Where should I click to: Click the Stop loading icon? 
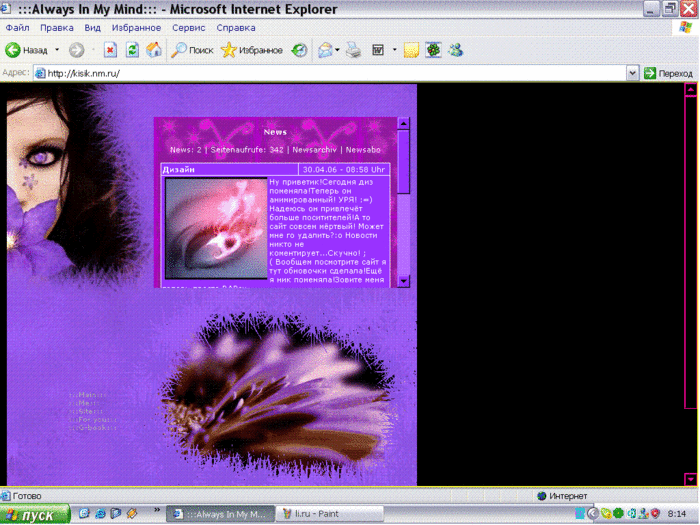(110, 50)
